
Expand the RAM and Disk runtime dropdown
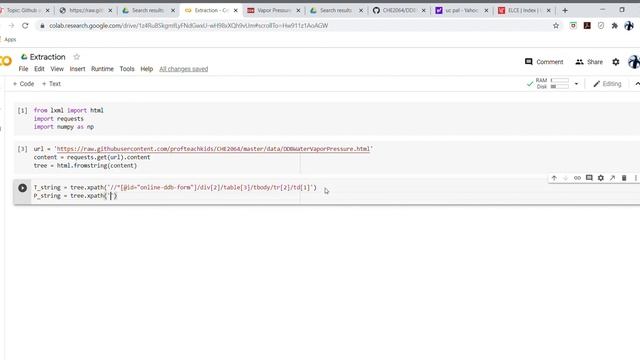[x=576, y=84]
